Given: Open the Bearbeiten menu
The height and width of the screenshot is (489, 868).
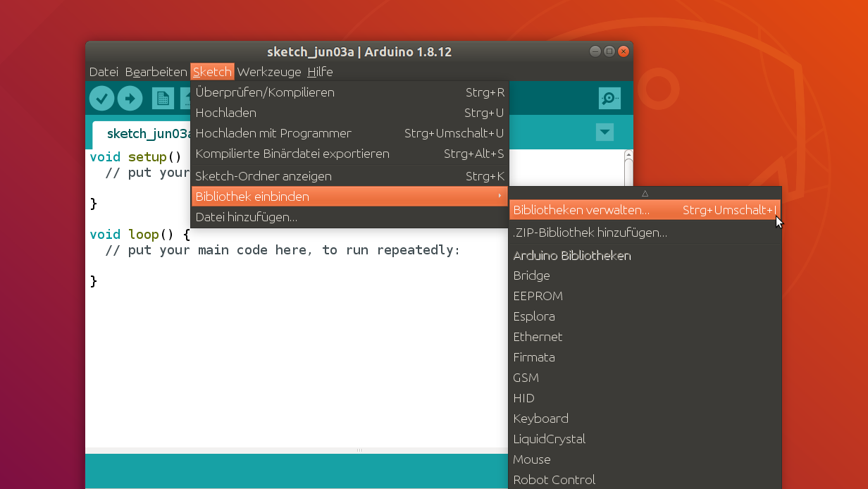Looking at the screenshot, I should (x=156, y=72).
